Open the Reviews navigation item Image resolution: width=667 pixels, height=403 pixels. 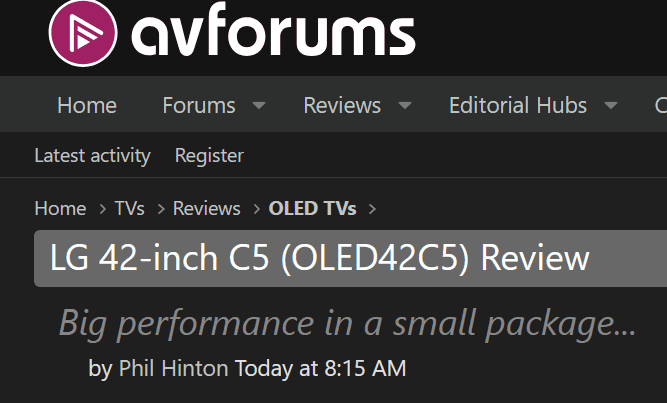342,105
